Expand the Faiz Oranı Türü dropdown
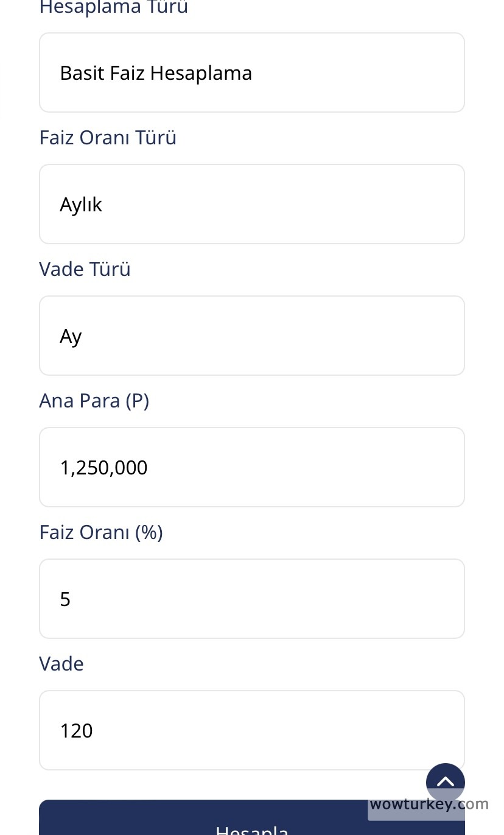504x835 pixels. point(251,205)
